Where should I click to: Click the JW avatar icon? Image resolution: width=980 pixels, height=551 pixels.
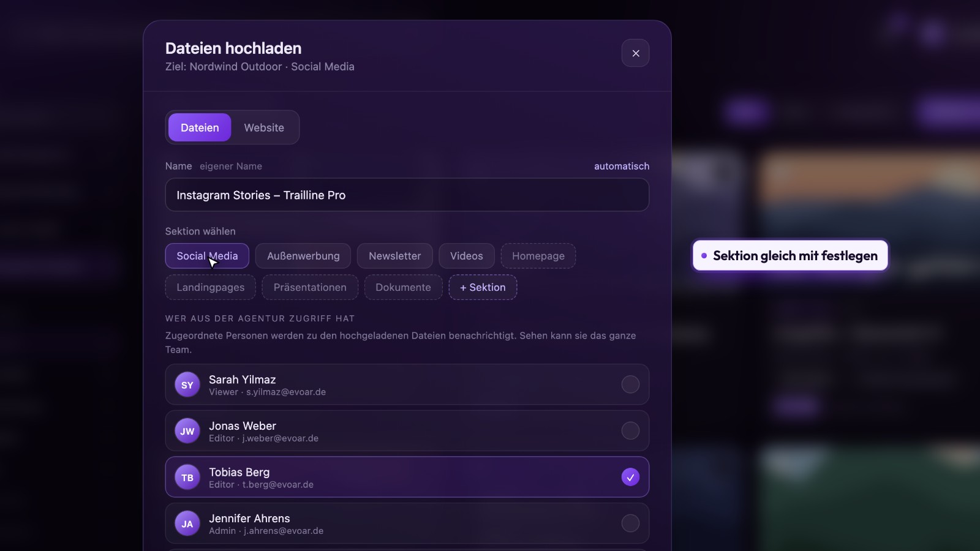click(x=187, y=431)
